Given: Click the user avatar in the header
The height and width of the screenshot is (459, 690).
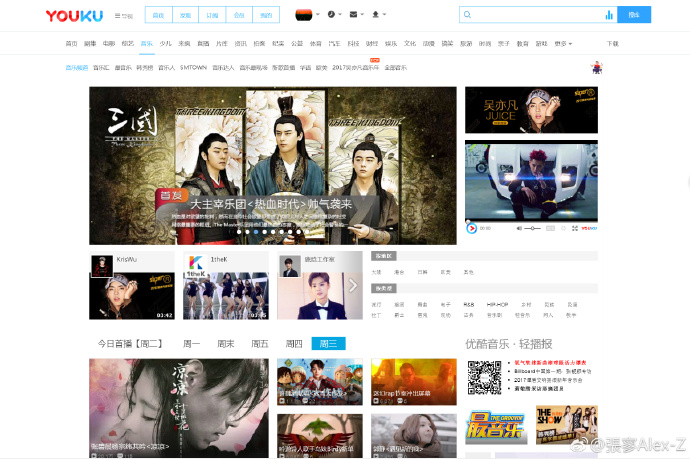Looking at the screenshot, I should coord(304,15).
